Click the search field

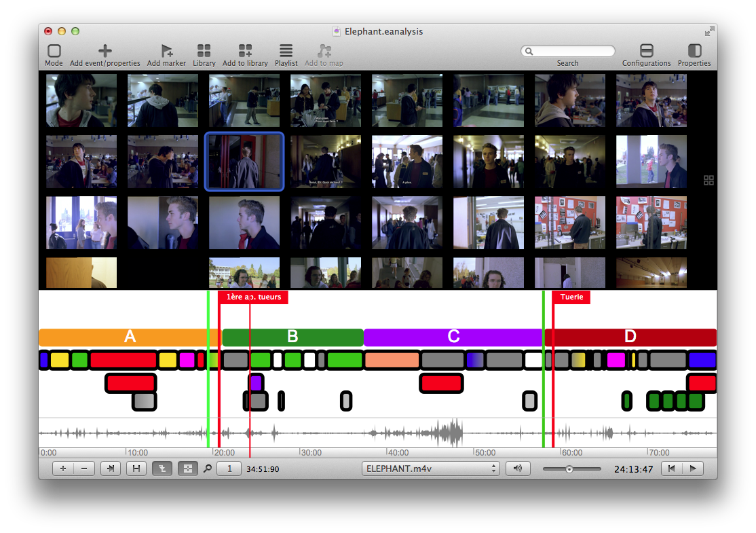coord(568,51)
